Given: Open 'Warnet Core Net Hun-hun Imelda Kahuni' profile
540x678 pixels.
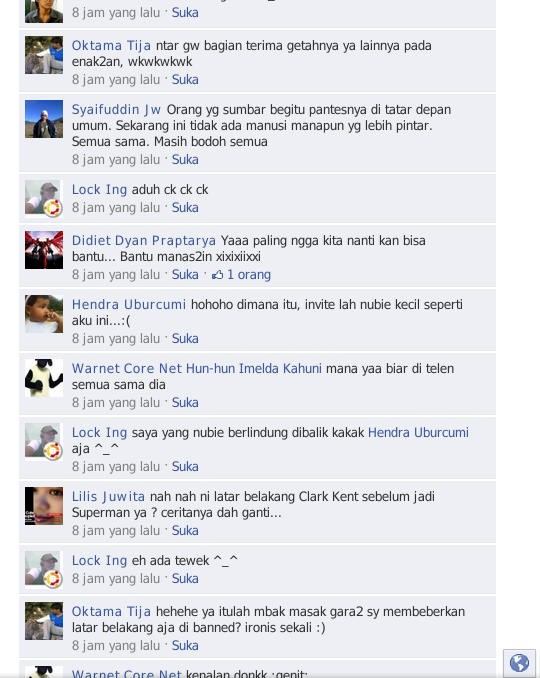Looking at the screenshot, I should click(197, 368).
